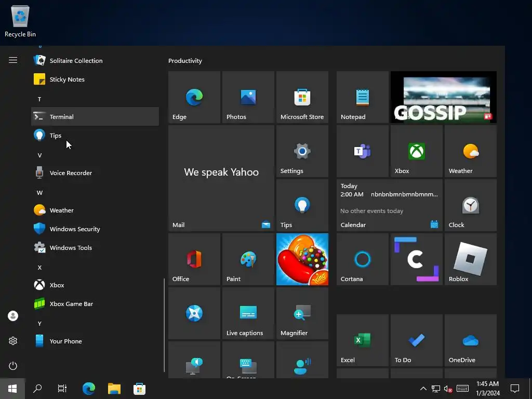Show hidden tray icons chevron
This screenshot has width=532, height=399.
click(423, 389)
